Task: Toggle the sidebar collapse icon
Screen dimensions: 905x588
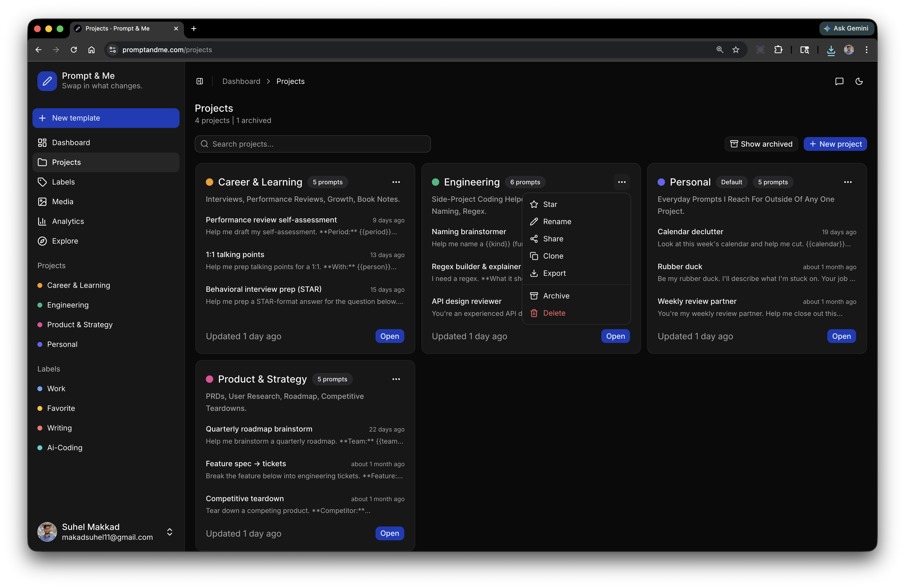Action: tap(200, 81)
